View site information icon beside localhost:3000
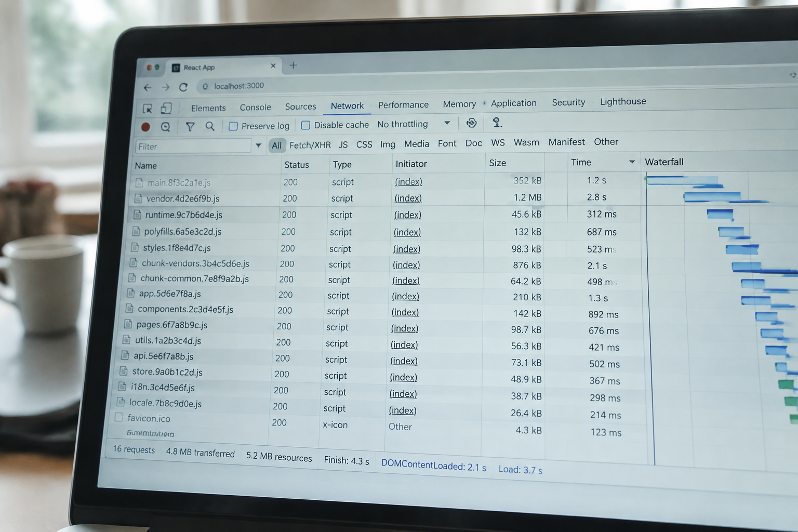This screenshot has width=798, height=532. click(x=205, y=86)
